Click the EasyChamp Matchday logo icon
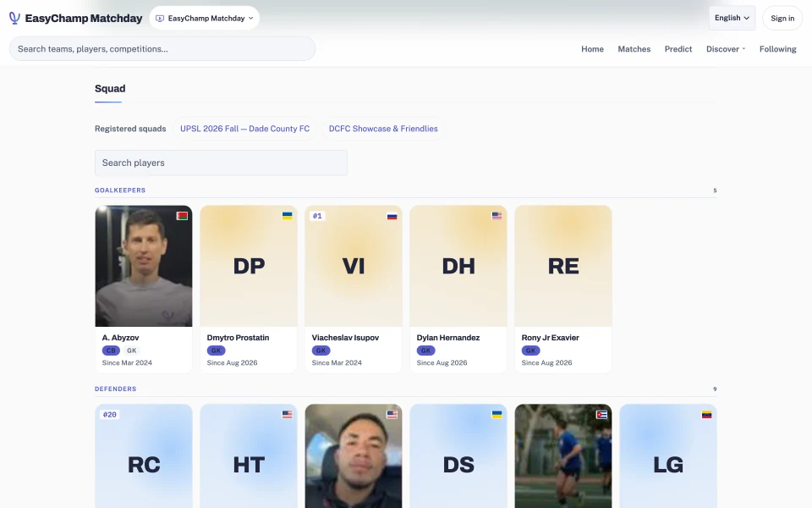The height and width of the screenshot is (508, 812). 14,18
